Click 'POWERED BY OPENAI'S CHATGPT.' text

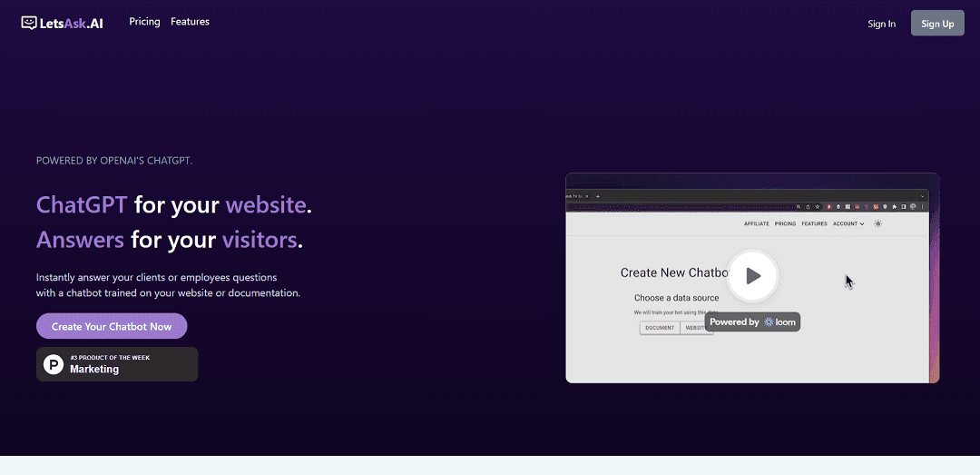[x=114, y=161]
